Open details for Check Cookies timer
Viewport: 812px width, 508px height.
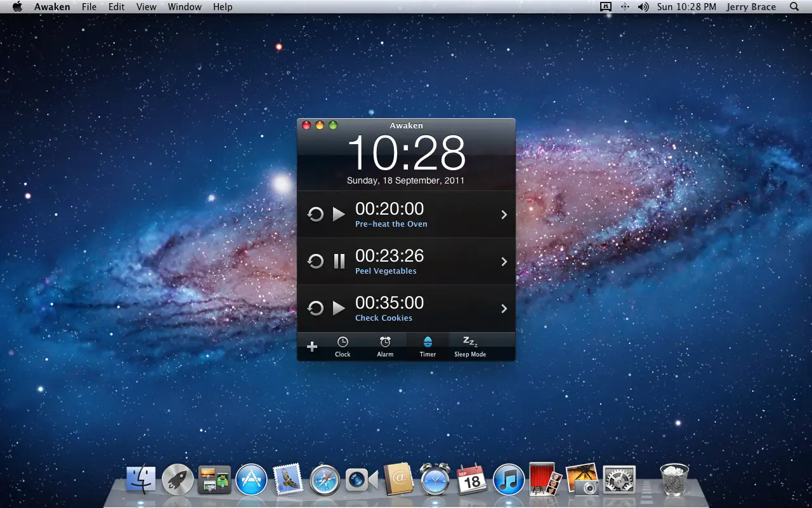coord(504,309)
